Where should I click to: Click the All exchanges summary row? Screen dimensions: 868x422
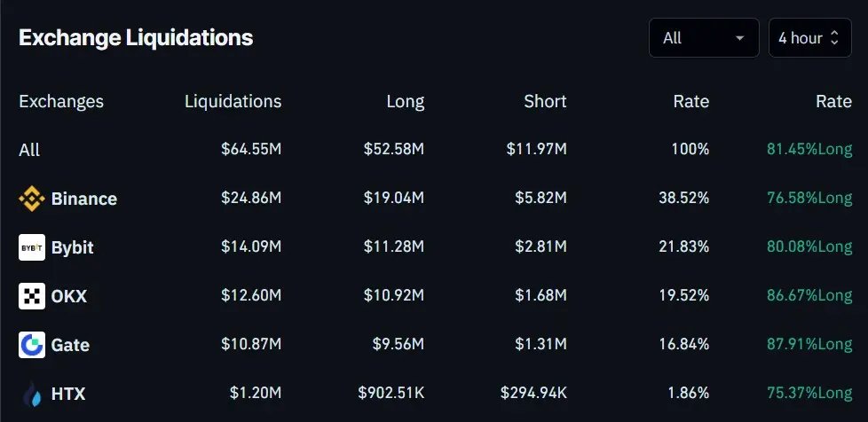point(29,150)
